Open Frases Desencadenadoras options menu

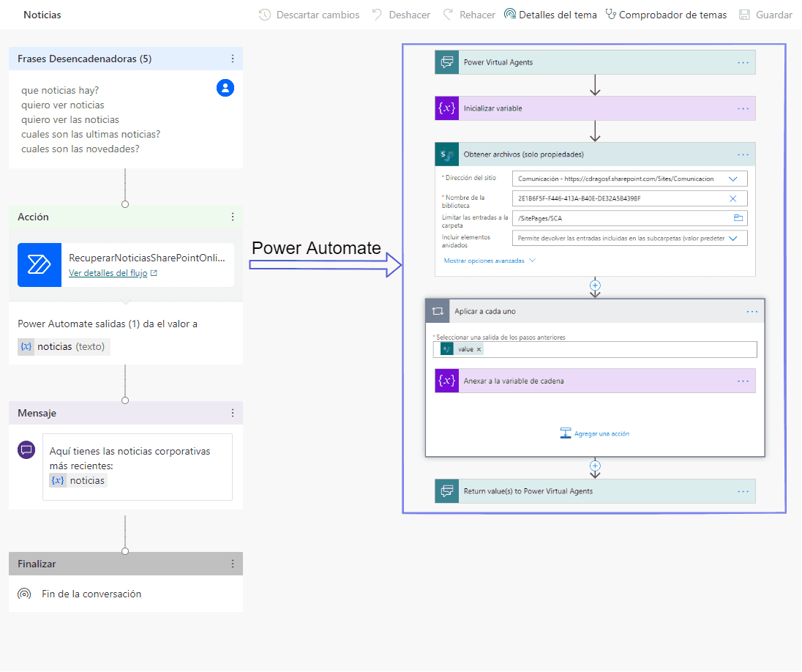(x=233, y=59)
